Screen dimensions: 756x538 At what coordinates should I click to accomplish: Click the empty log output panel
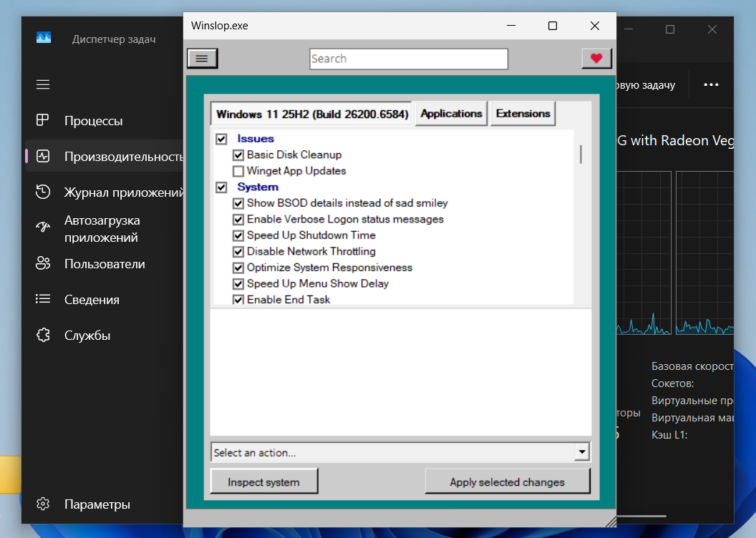coord(401,372)
